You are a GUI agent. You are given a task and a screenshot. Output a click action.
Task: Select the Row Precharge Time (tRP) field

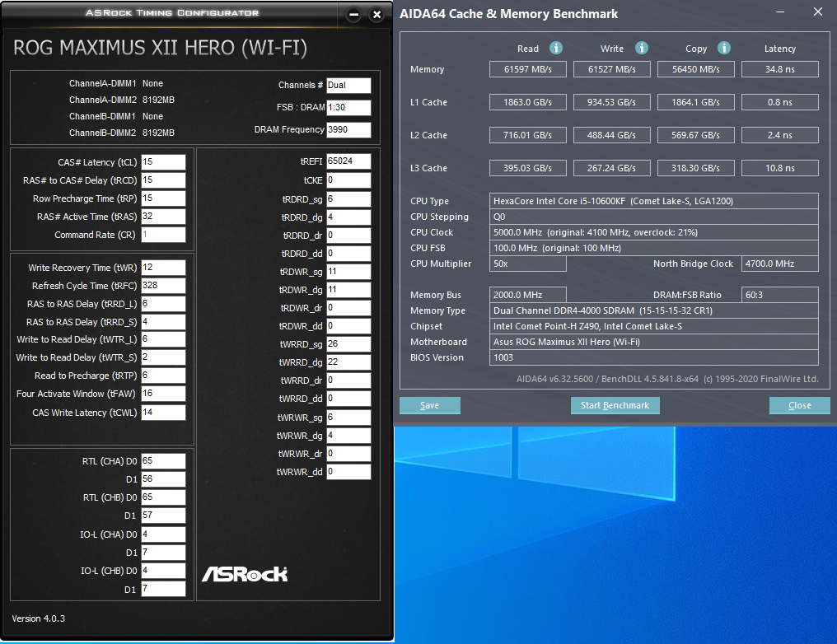point(163,198)
